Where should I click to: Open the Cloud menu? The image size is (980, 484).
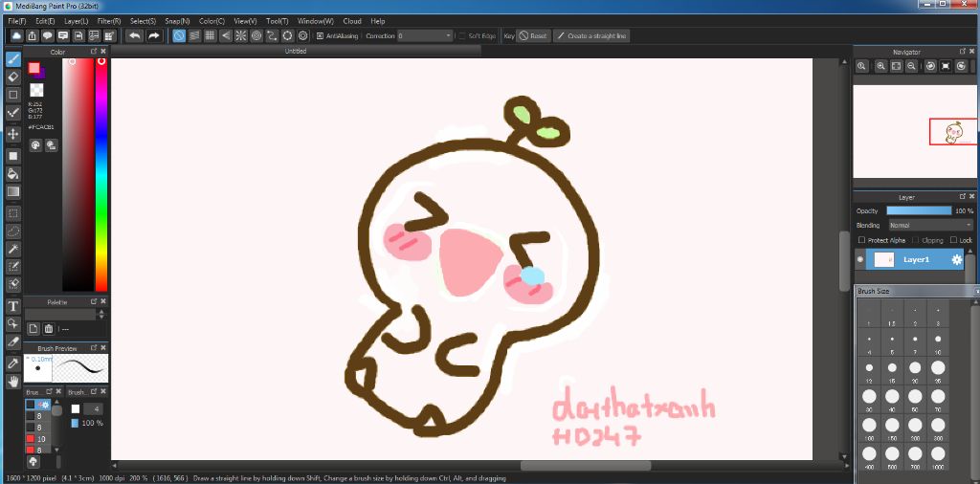(x=352, y=21)
